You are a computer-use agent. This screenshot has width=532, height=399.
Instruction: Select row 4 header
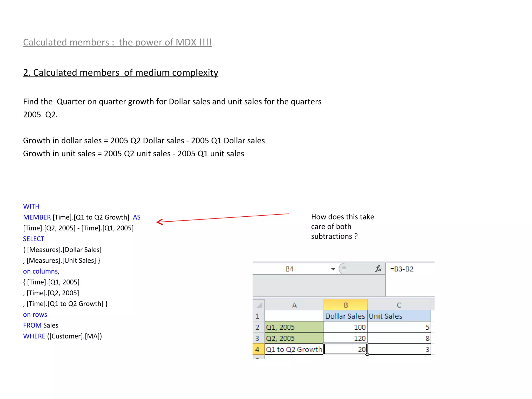tap(258, 349)
